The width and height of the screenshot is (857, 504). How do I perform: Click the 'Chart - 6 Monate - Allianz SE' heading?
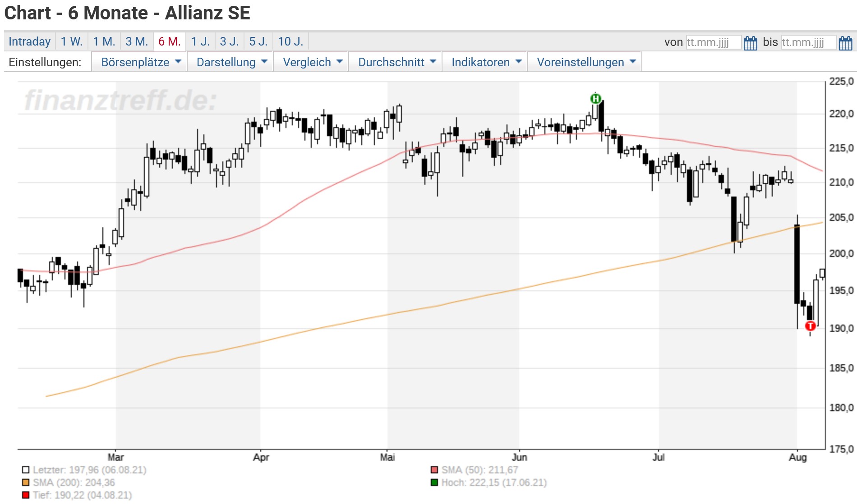127,13
